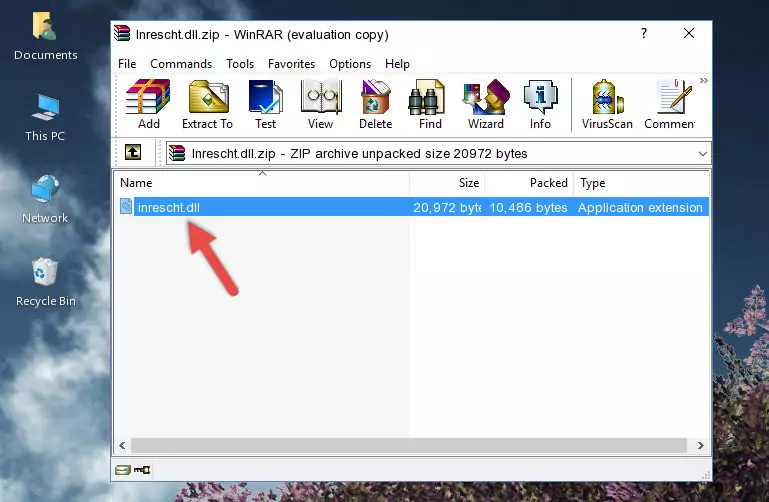Select the inrescht.dll file row

(412, 207)
